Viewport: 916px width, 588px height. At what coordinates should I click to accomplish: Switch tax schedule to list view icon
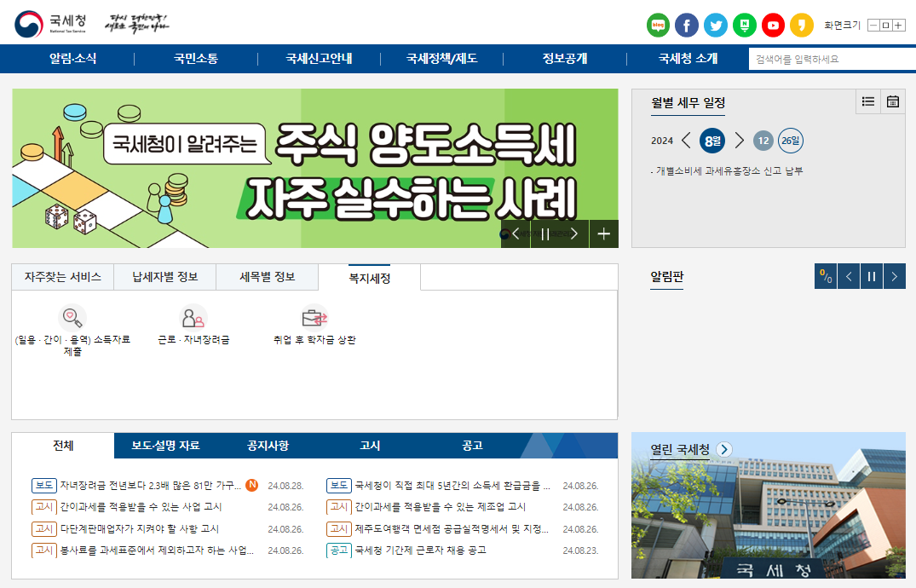click(x=867, y=101)
